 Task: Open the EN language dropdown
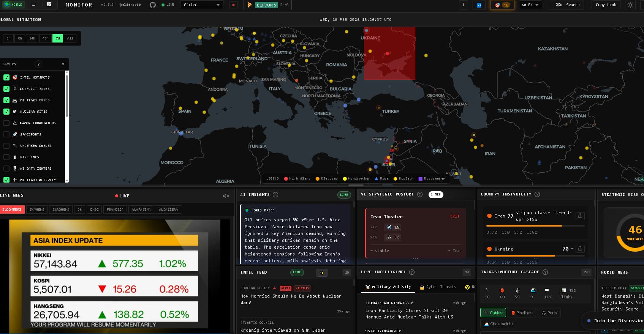pyautogui.click(x=530, y=5)
